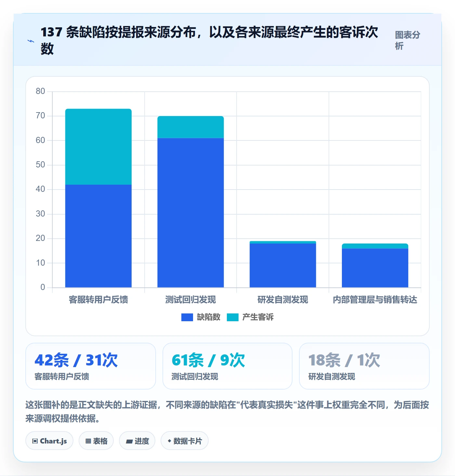
Task: Click the square icon in the Chart.js chip
Action: [x=35, y=441]
